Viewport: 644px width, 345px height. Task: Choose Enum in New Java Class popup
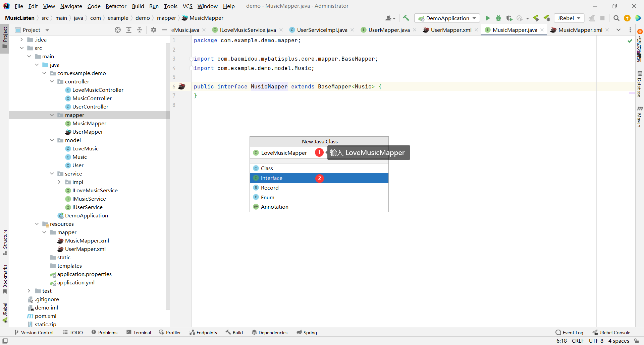[267, 197]
